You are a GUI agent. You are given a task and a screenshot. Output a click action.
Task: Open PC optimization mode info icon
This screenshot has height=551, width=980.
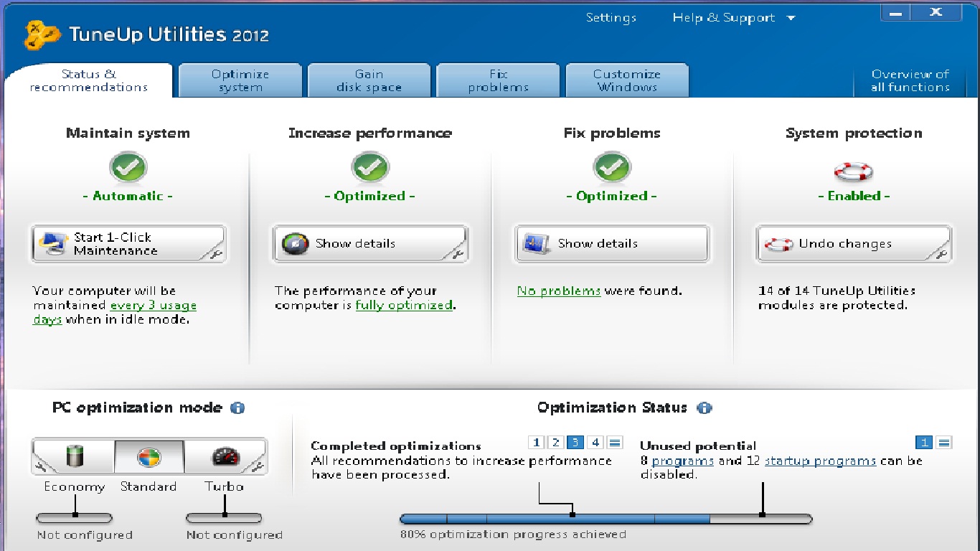pyautogui.click(x=237, y=408)
